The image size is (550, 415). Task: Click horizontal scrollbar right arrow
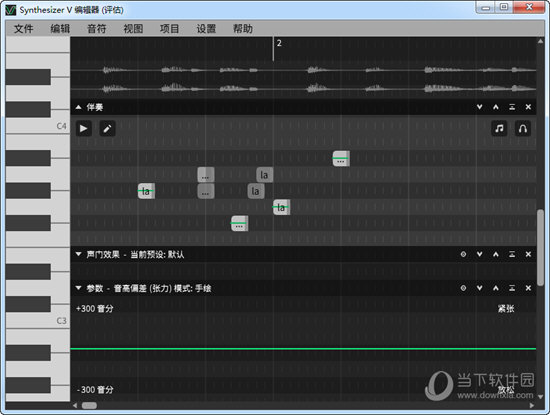532,405
